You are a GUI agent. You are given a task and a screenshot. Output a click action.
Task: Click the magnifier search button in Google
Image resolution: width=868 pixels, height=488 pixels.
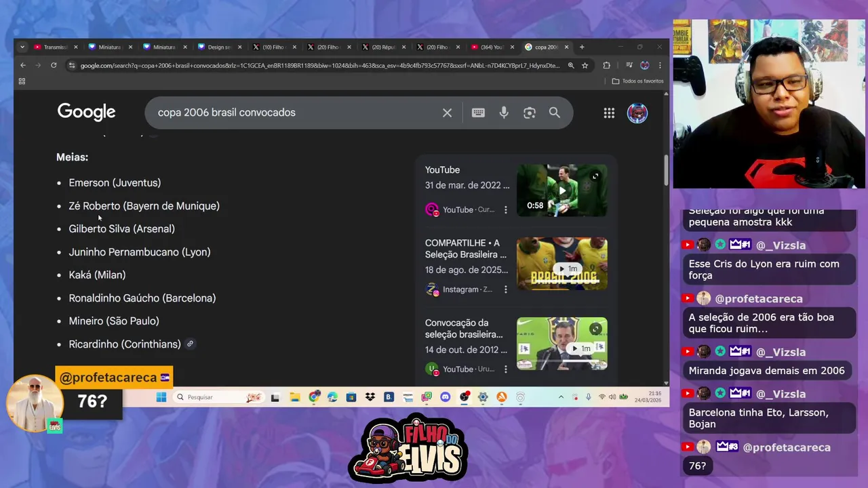(x=555, y=113)
